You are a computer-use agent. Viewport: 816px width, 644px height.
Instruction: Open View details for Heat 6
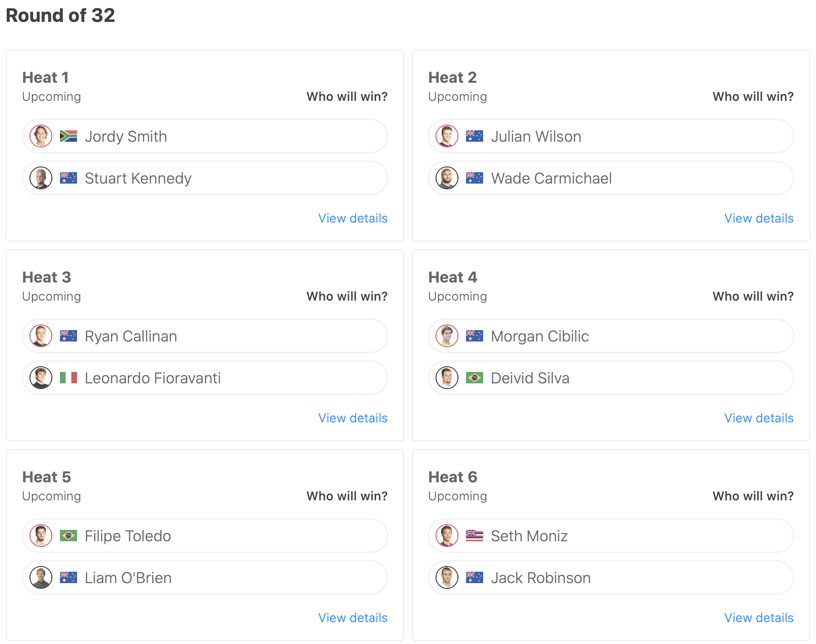tap(759, 618)
